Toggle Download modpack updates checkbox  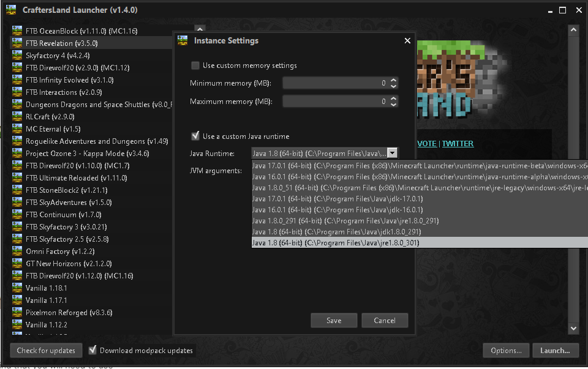pos(92,350)
